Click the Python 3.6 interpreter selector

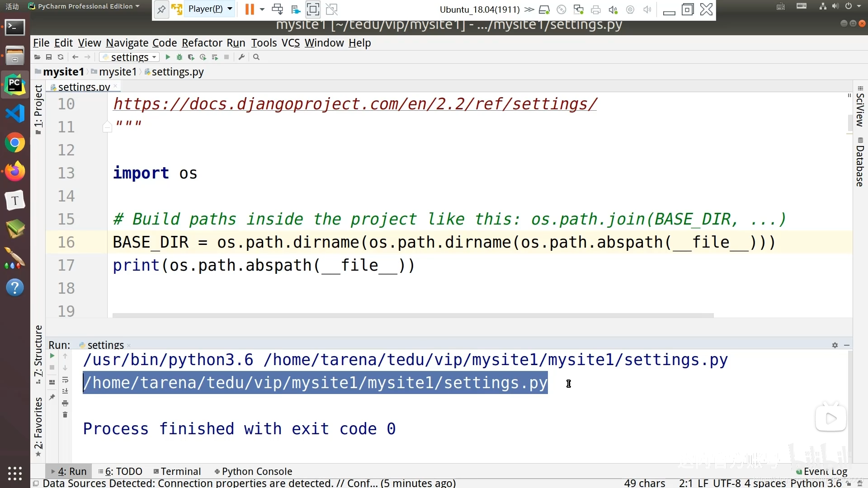click(x=816, y=483)
